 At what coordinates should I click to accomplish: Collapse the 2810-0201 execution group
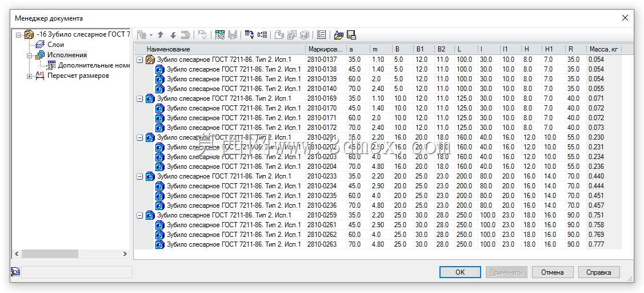click(x=139, y=137)
